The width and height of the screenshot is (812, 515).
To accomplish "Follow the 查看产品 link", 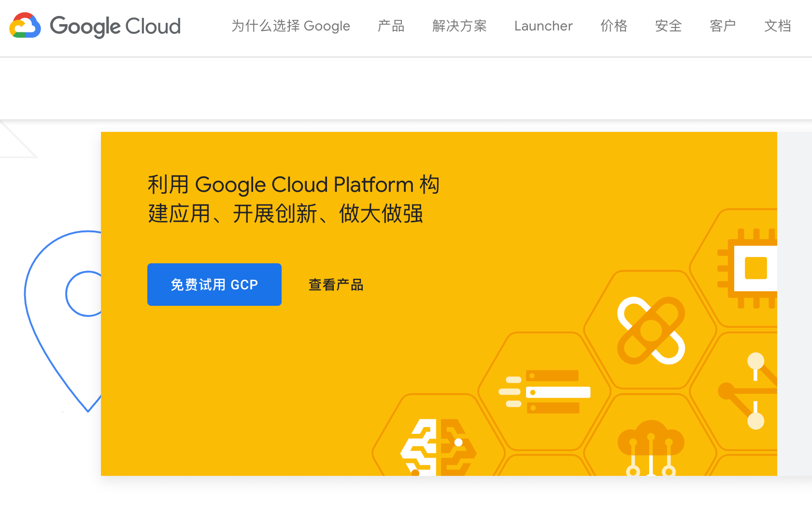I will pos(336,285).
